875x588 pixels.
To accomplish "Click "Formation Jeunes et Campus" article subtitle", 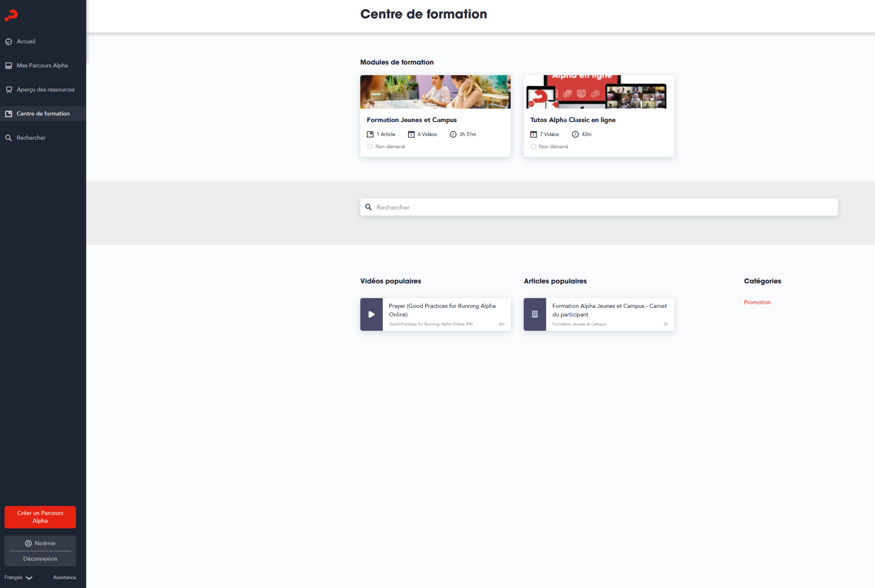I will coord(579,325).
